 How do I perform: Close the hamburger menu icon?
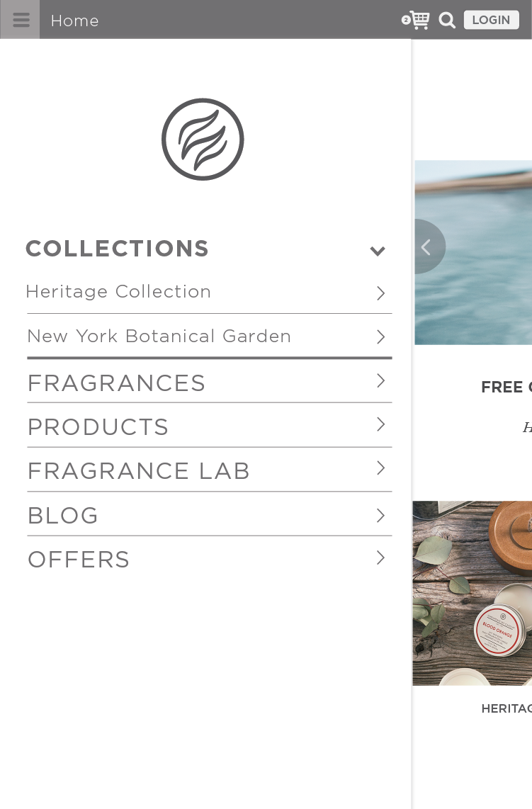20,20
